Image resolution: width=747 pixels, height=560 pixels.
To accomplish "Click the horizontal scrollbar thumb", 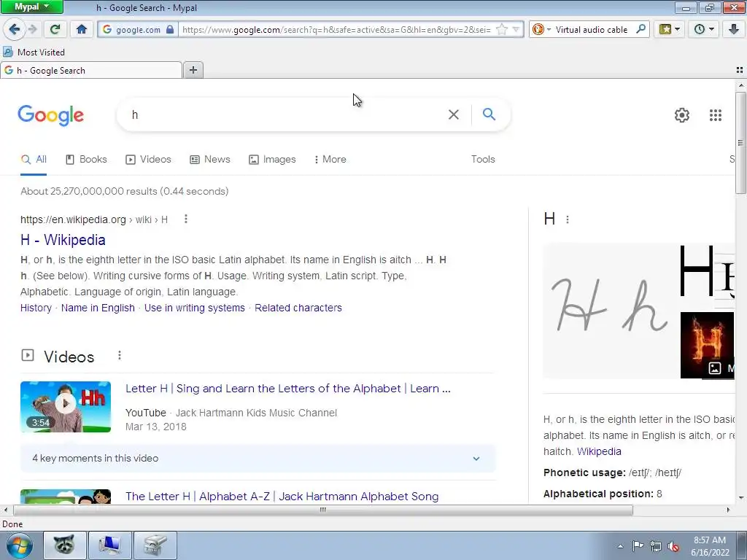I will tap(323, 510).
